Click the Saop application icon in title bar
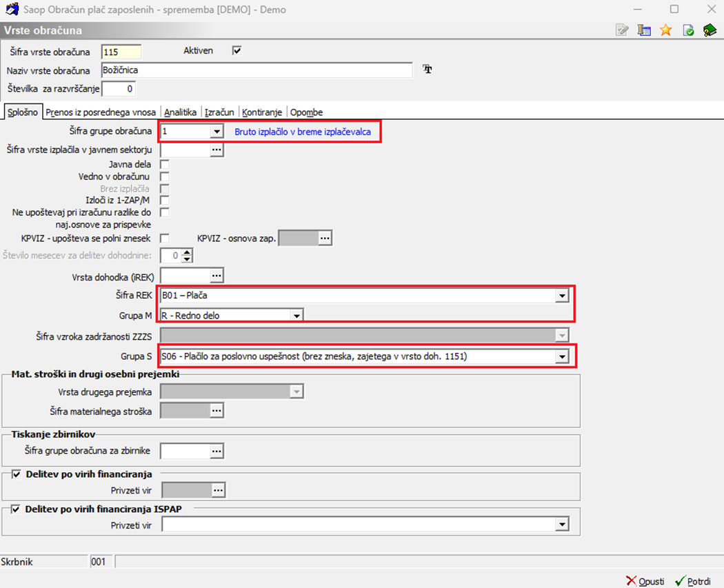This screenshot has height=588, width=724. (x=12, y=9)
